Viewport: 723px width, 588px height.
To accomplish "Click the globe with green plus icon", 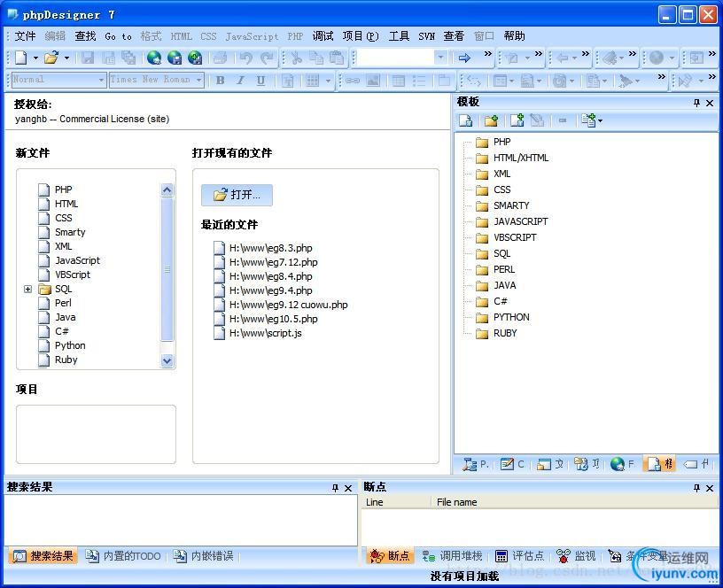I will (x=195, y=58).
